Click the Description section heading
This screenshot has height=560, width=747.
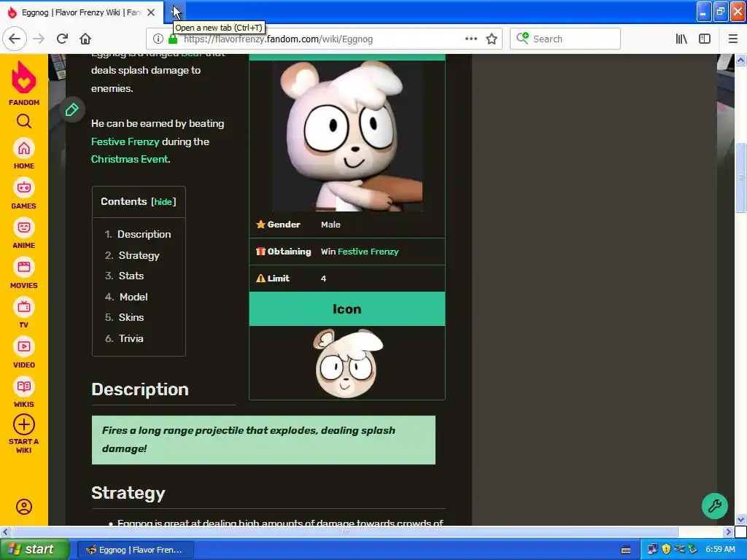[x=139, y=389]
